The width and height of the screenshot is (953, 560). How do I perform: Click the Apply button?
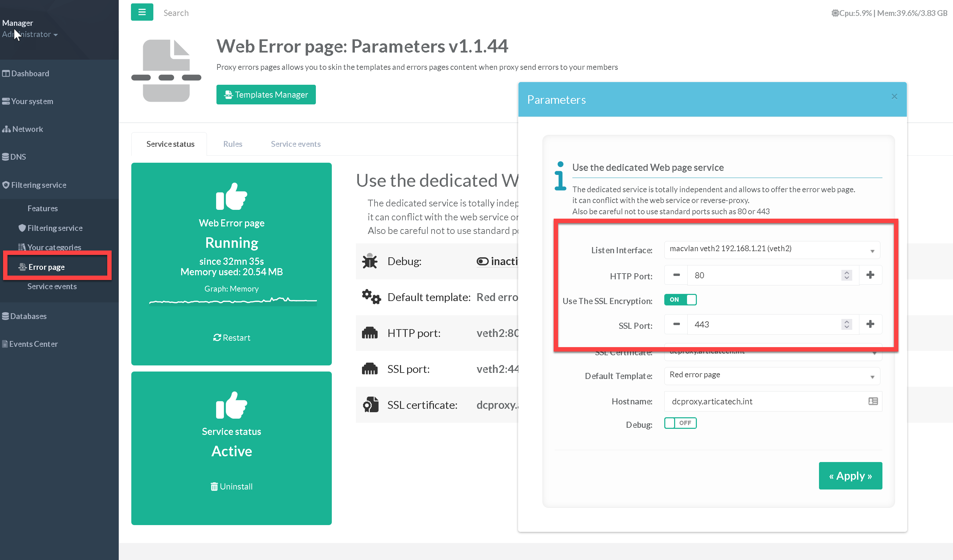point(850,476)
